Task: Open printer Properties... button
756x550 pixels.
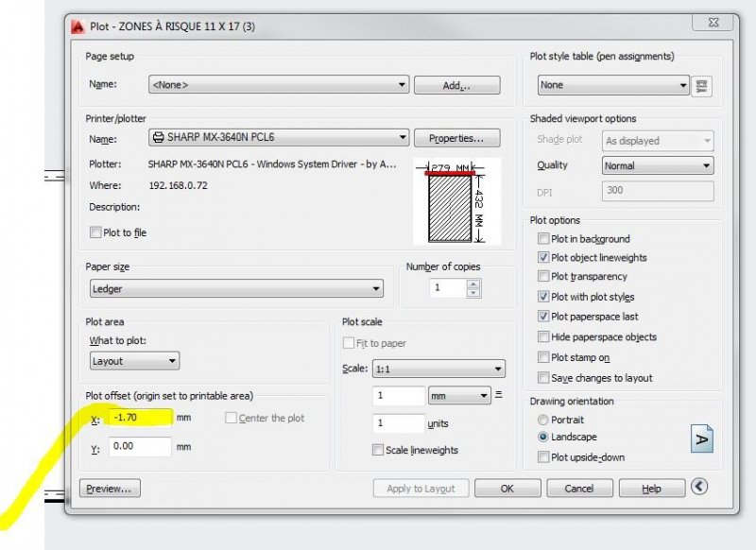Action: [x=457, y=138]
